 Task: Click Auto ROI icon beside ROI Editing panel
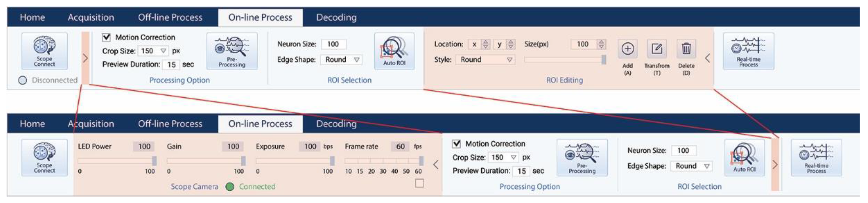pyautogui.click(x=394, y=51)
